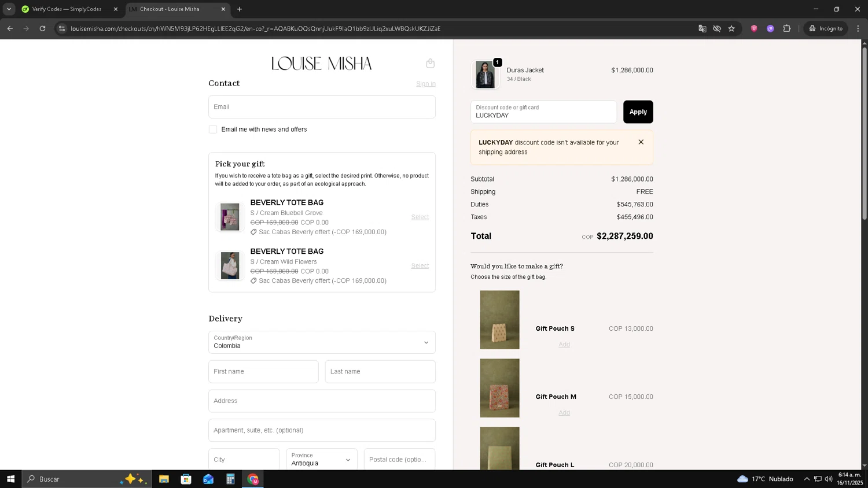
Task: Open Calculator from taskbar
Action: coord(230,479)
